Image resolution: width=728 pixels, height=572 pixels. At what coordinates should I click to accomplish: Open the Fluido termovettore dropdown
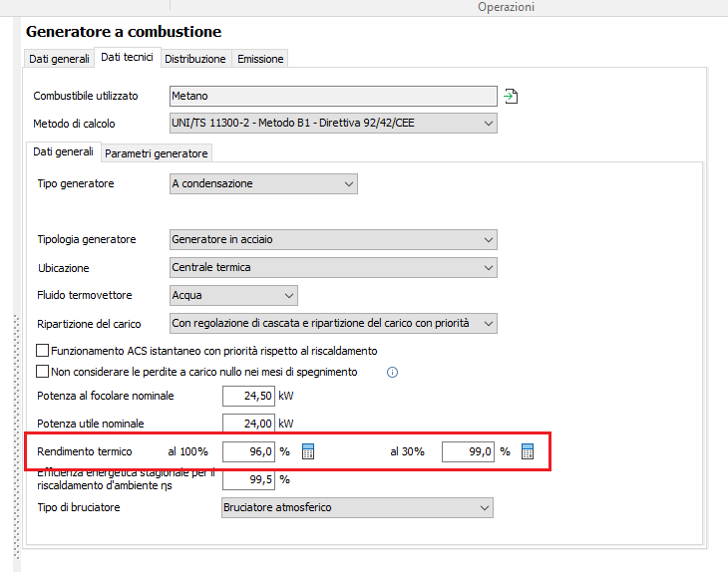pyautogui.click(x=233, y=296)
